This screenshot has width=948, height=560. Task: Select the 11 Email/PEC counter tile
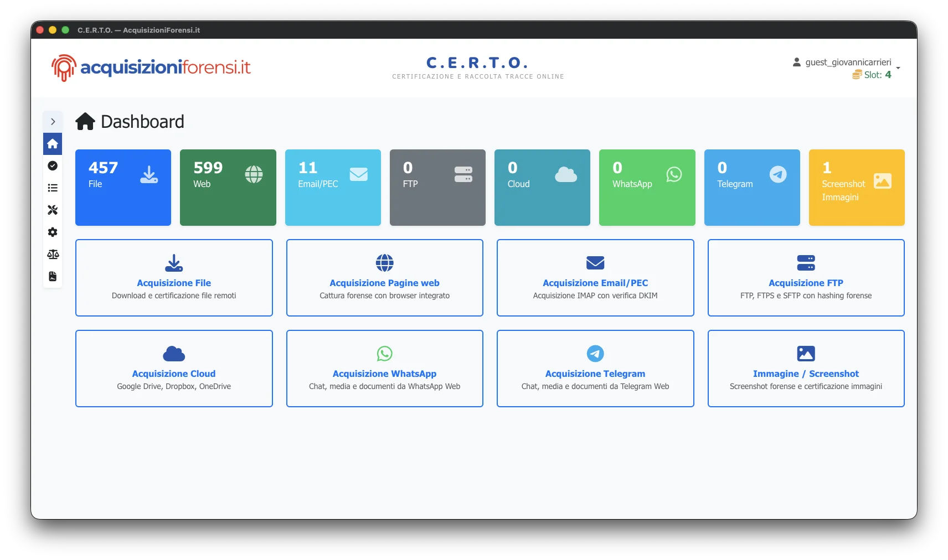pyautogui.click(x=333, y=188)
